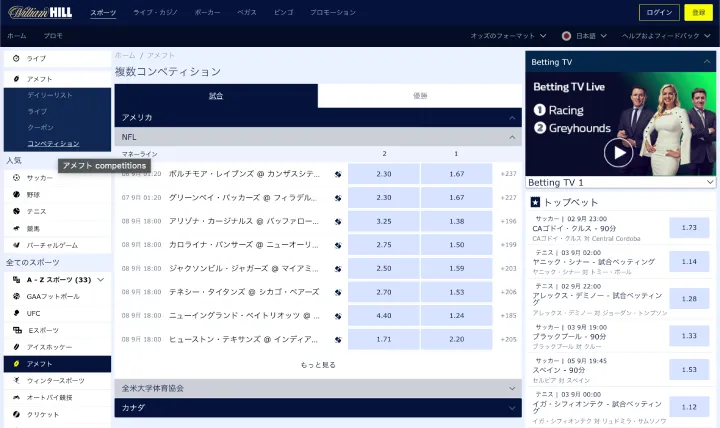
Task: Select the オートバイ競技 icon
Action: [x=16, y=397]
